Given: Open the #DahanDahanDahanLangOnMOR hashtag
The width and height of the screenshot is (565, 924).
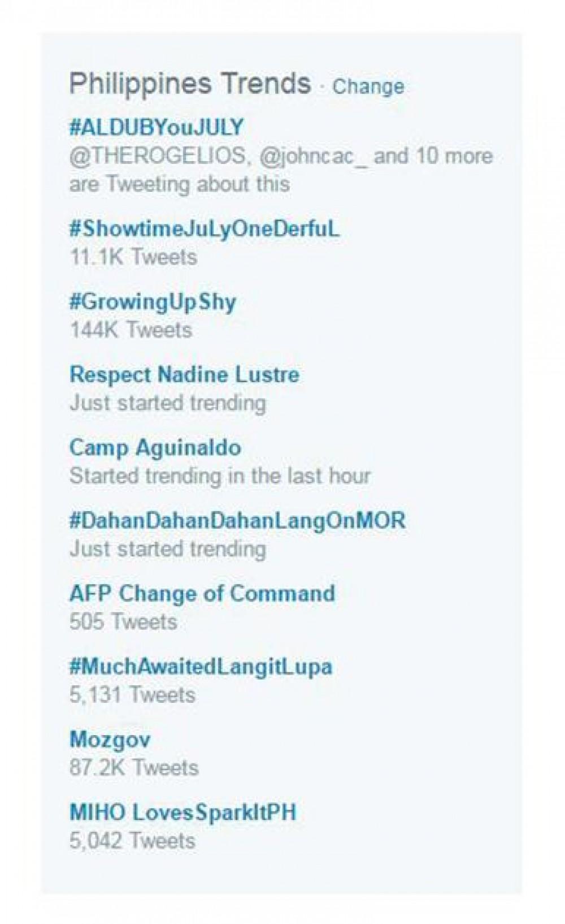Looking at the screenshot, I should pyautogui.click(x=237, y=520).
